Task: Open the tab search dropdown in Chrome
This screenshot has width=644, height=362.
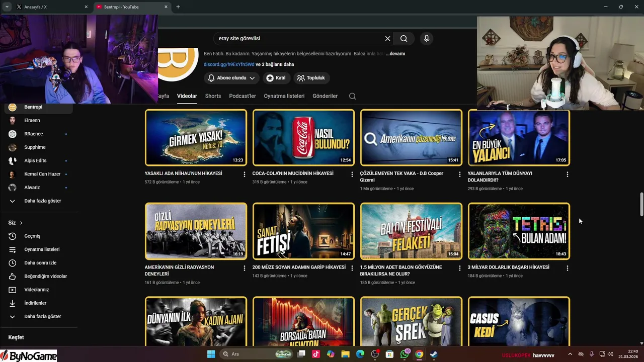Action: [7, 7]
